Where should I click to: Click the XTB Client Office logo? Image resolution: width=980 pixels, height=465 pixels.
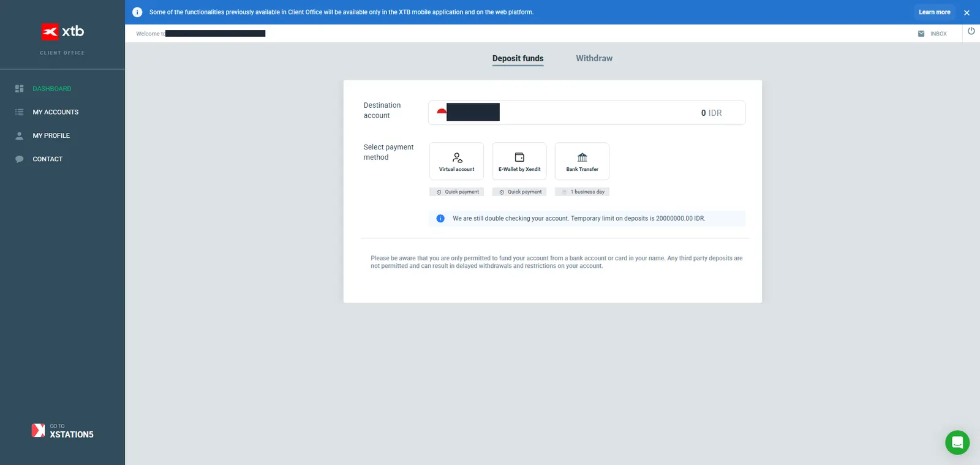pos(62,39)
